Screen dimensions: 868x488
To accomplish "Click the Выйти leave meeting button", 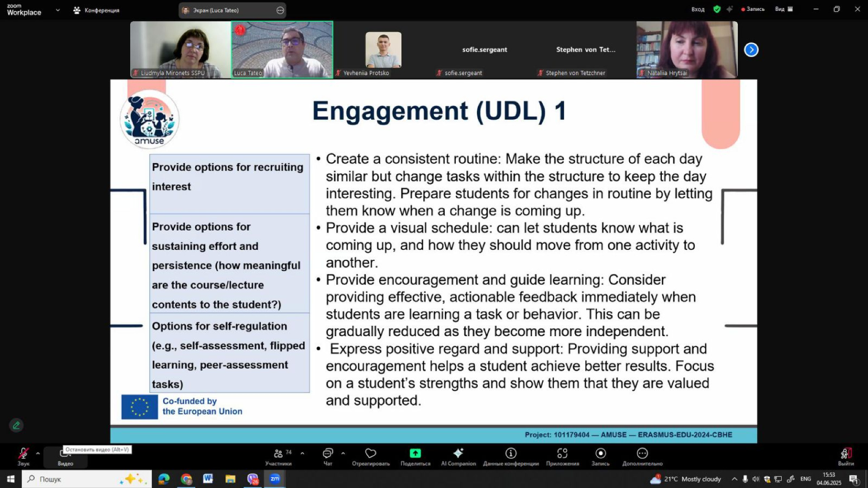I will coord(846,456).
